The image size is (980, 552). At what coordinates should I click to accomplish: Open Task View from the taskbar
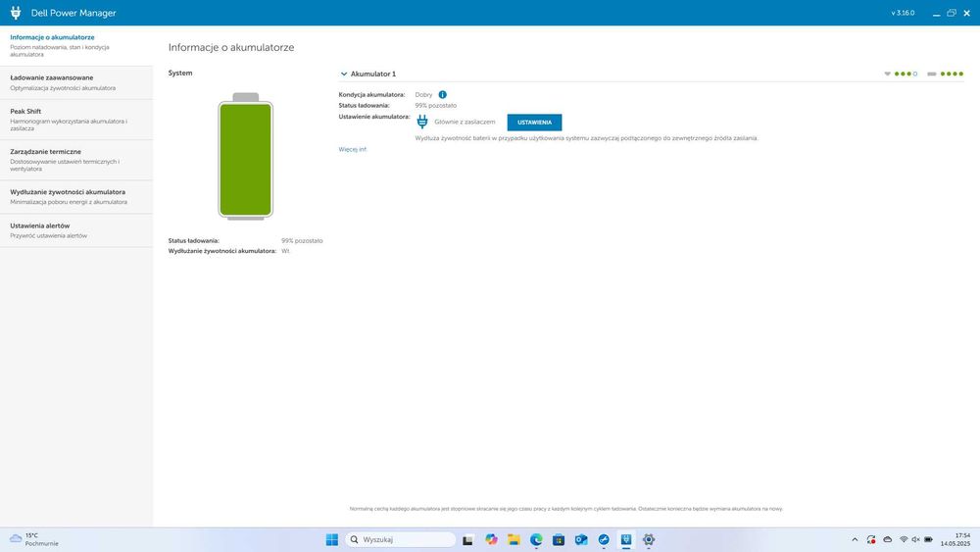coord(467,539)
